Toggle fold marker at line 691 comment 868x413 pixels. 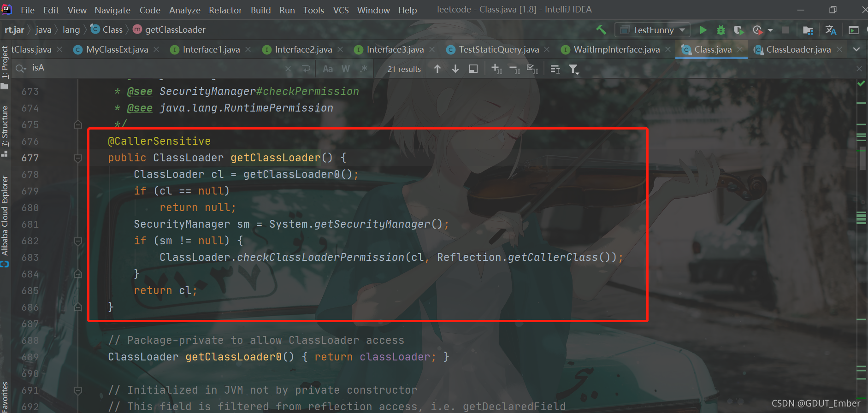(78, 390)
